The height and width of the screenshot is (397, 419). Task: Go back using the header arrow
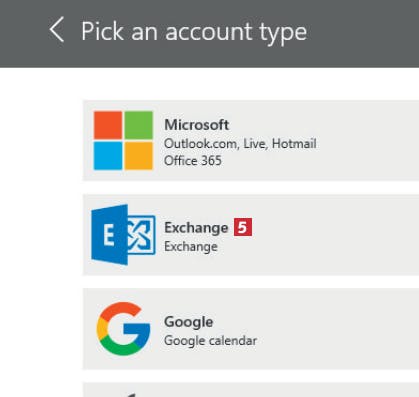click(x=57, y=30)
